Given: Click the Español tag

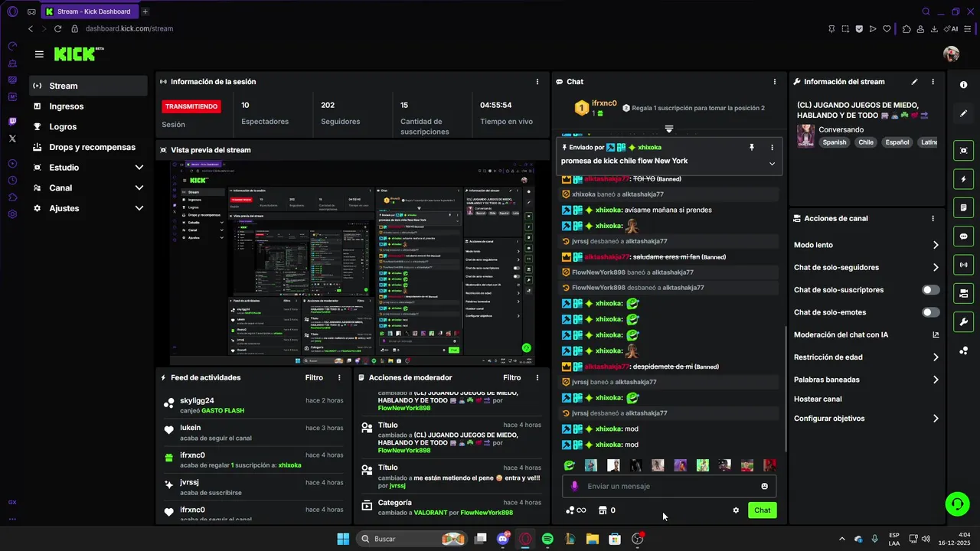Looking at the screenshot, I should [x=897, y=142].
